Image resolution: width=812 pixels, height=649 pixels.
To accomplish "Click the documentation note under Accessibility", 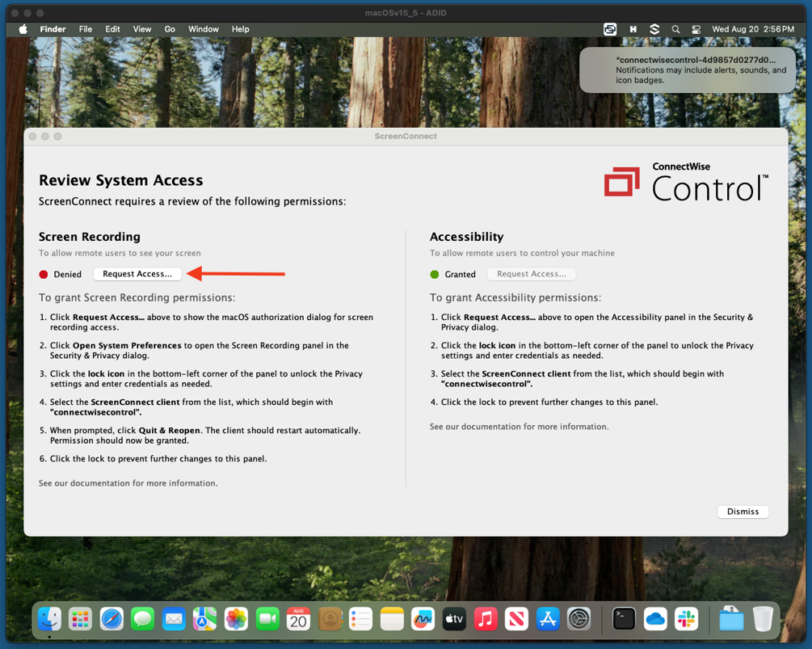I will [519, 427].
